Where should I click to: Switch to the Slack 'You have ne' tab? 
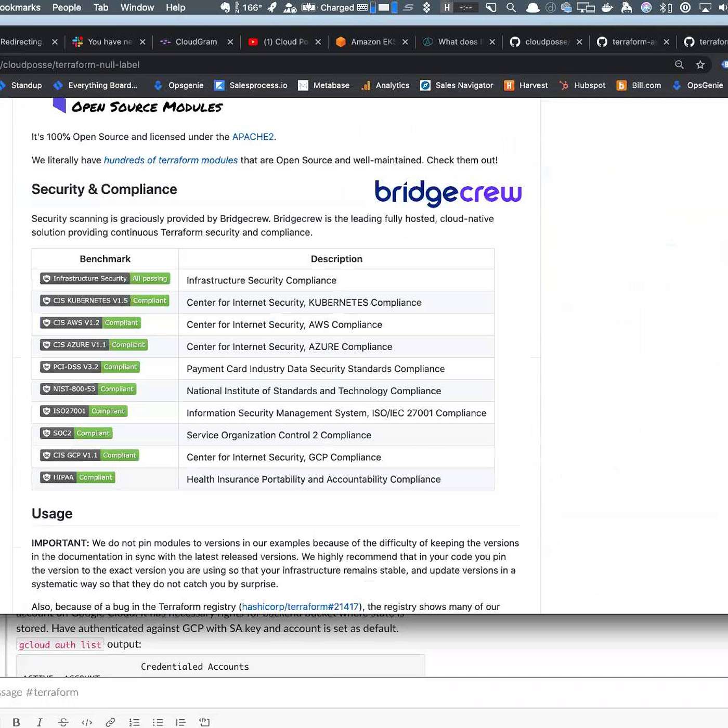pos(109,42)
